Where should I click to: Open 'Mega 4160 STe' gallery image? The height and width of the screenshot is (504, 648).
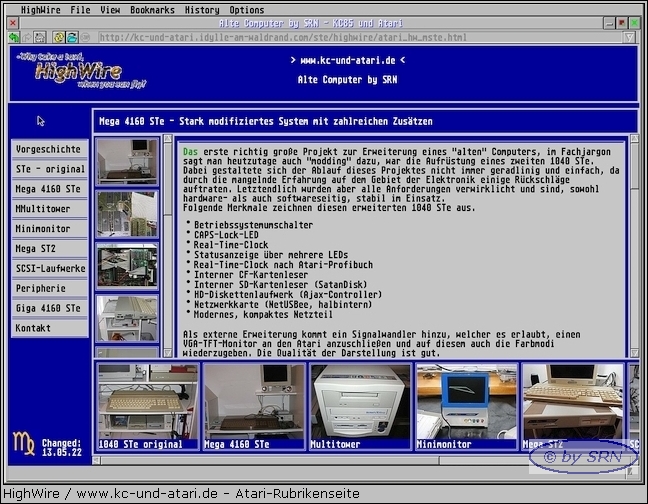(254, 407)
